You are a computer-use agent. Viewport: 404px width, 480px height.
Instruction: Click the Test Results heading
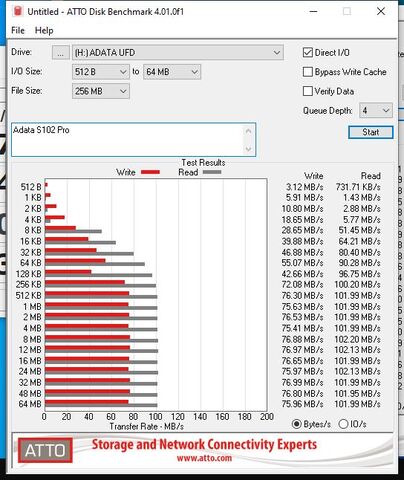[203, 163]
